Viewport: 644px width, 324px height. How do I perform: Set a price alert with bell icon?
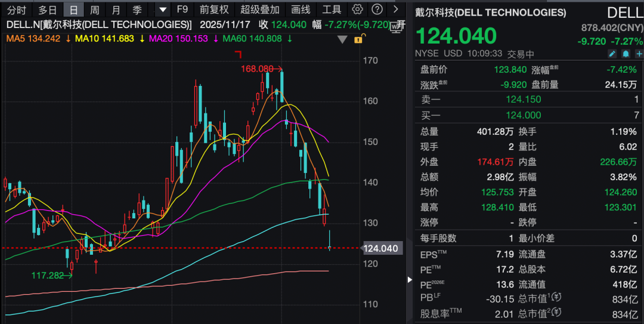pos(626,54)
